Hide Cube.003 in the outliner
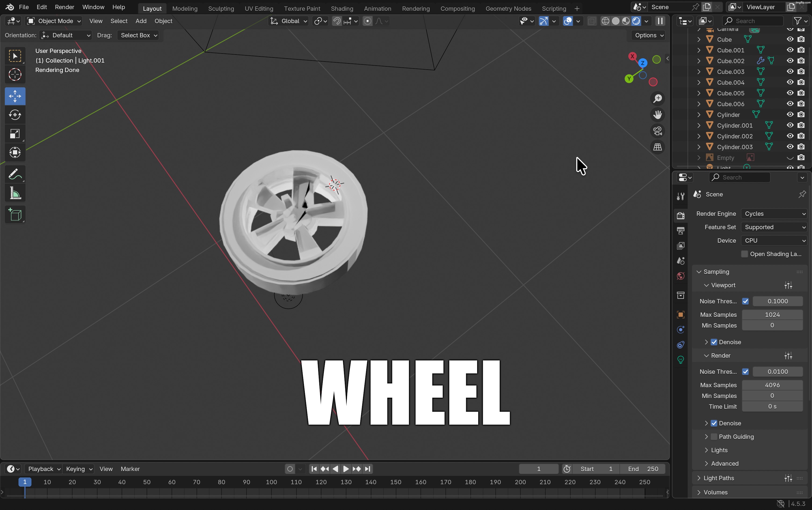 coord(790,71)
